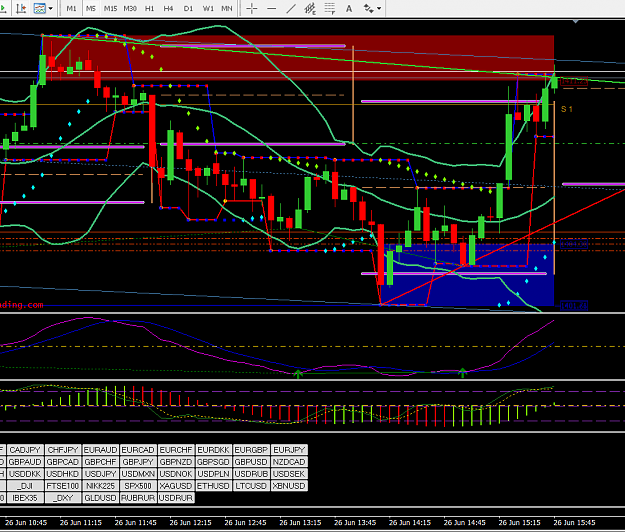Load the ETHUSD crypto chart

[x=213, y=486]
